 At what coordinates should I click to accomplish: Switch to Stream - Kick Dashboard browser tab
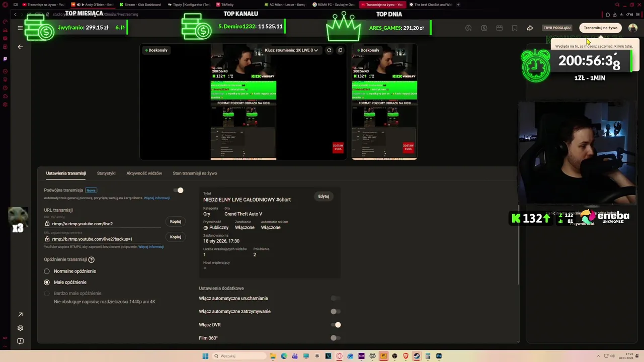pos(141,5)
